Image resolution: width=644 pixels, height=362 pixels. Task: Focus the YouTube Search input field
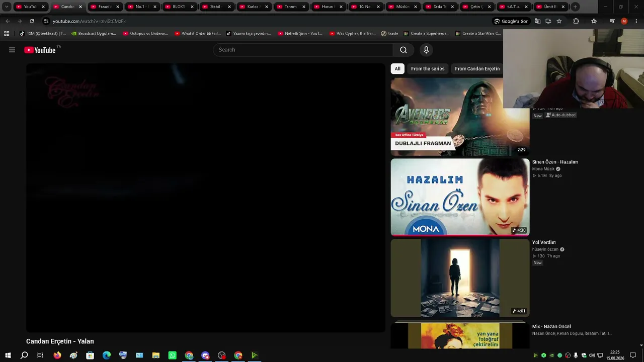(x=303, y=50)
